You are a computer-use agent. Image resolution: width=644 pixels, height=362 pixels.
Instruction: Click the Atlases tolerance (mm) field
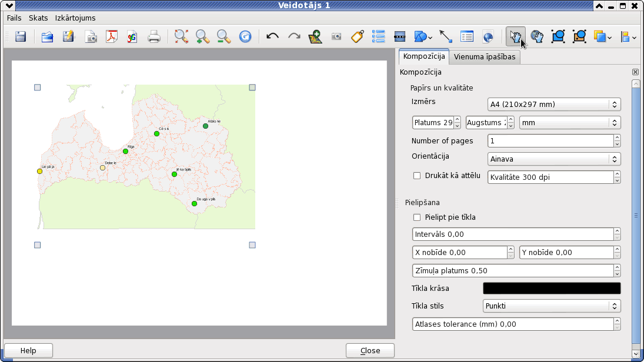tap(513, 324)
